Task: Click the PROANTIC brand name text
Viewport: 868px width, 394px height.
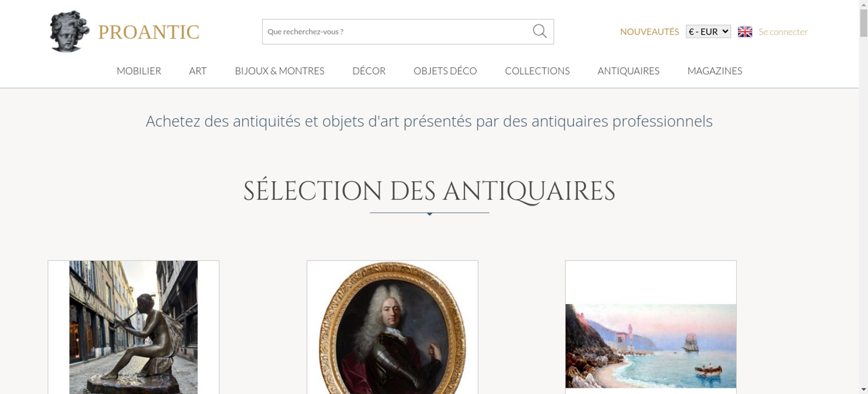Action: pos(148,32)
